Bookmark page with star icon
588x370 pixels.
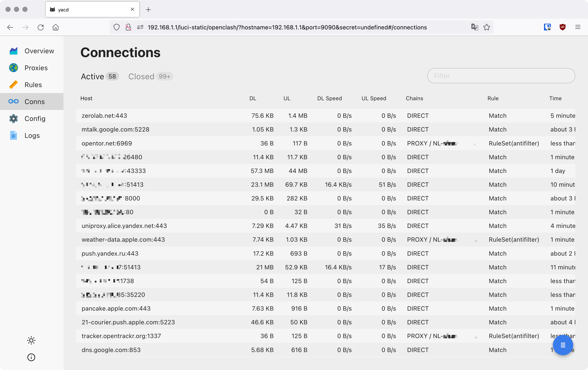[x=487, y=27]
